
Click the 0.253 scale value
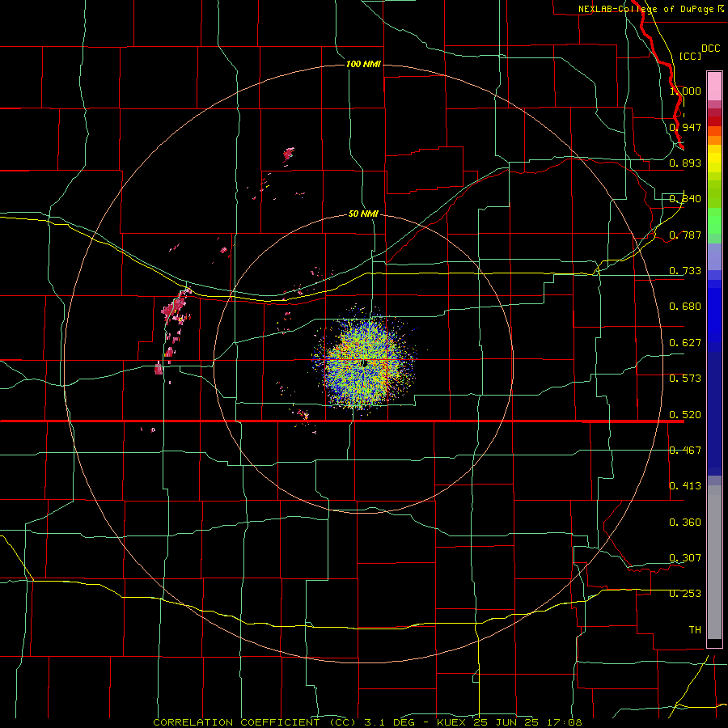685,594
